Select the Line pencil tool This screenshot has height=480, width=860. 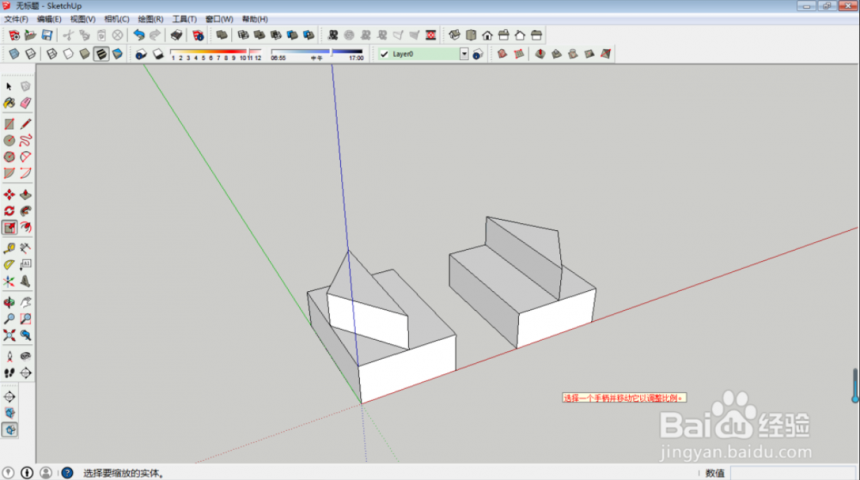pos(25,125)
